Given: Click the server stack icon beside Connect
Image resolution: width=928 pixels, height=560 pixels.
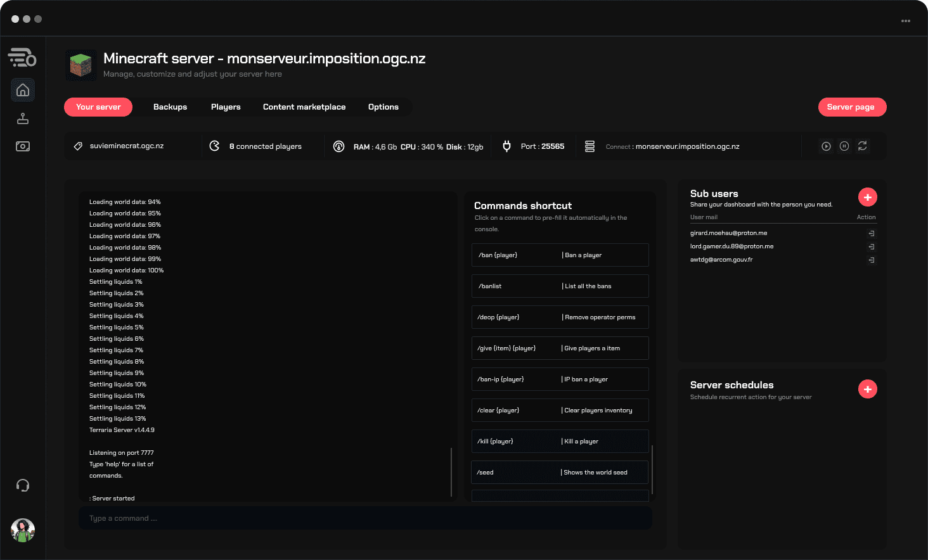Looking at the screenshot, I should click(590, 146).
